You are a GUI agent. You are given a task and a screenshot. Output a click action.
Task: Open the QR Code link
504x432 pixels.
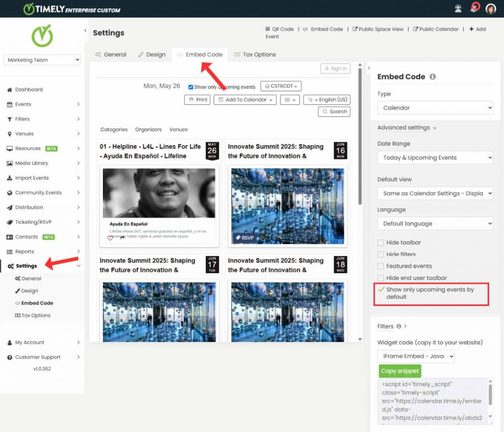click(280, 29)
